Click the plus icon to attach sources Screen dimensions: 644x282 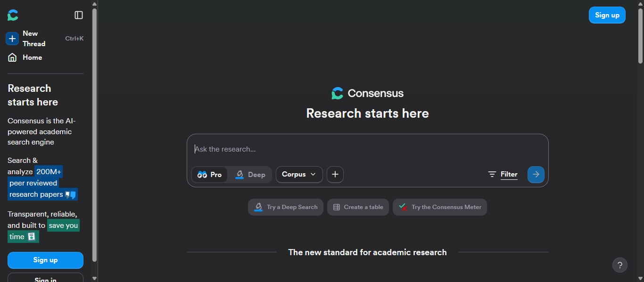click(x=335, y=174)
